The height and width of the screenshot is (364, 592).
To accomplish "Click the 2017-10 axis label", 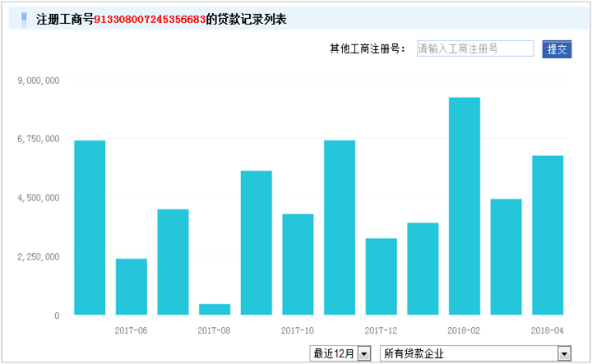I will click(x=298, y=330).
